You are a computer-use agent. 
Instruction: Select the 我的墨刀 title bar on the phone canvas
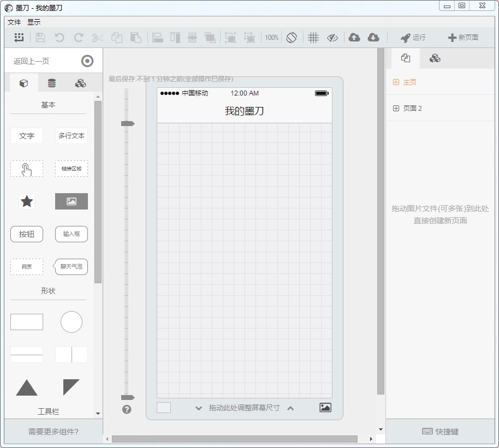(x=245, y=111)
